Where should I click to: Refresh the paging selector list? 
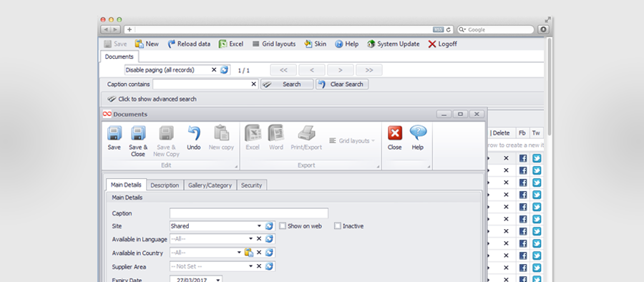click(224, 70)
